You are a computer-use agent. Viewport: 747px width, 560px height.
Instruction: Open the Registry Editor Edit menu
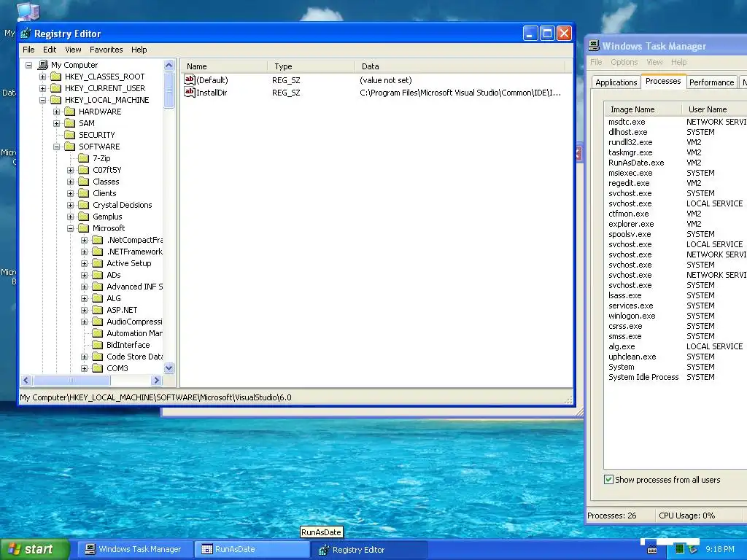click(50, 50)
